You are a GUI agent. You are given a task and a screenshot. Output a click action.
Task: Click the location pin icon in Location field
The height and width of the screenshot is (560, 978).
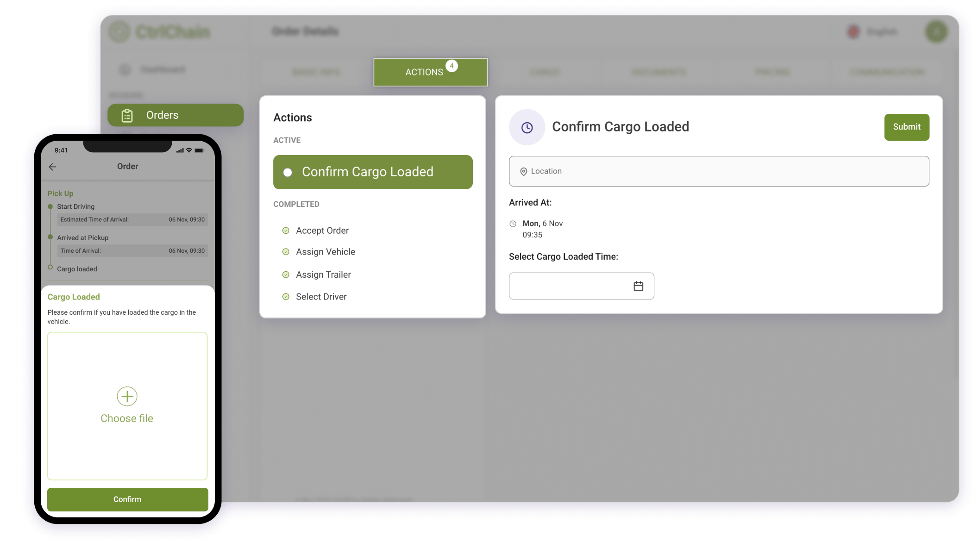click(523, 171)
